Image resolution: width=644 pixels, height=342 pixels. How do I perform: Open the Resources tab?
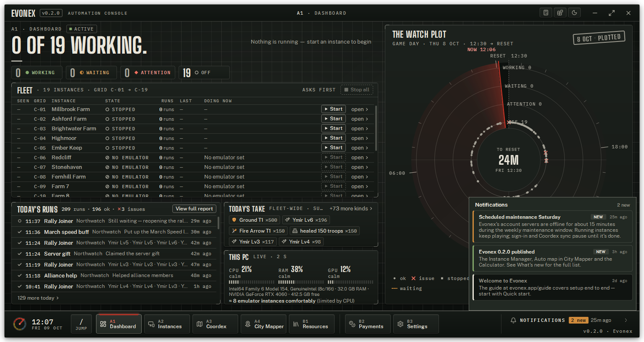click(x=312, y=324)
